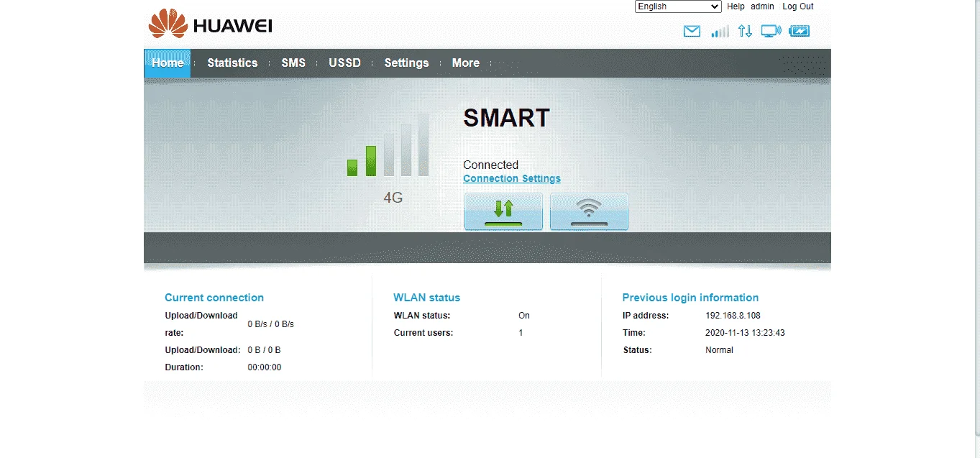Image resolution: width=980 pixels, height=458 pixels.
Task: Click the Huawei logo
Action: coord(210,24)
